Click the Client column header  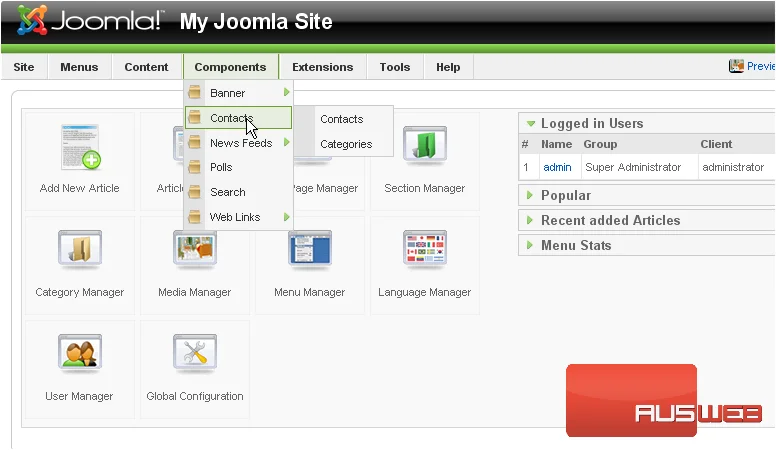pos(716,144)
